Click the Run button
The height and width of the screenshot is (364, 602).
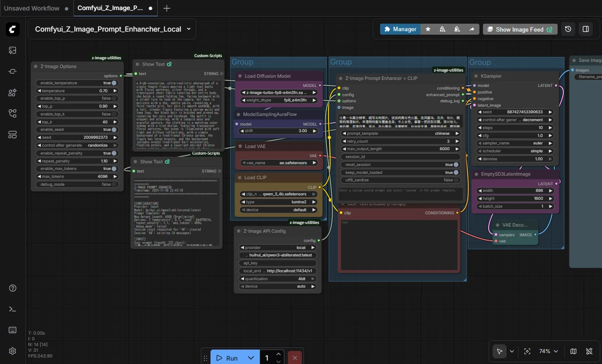pos(228,358)
